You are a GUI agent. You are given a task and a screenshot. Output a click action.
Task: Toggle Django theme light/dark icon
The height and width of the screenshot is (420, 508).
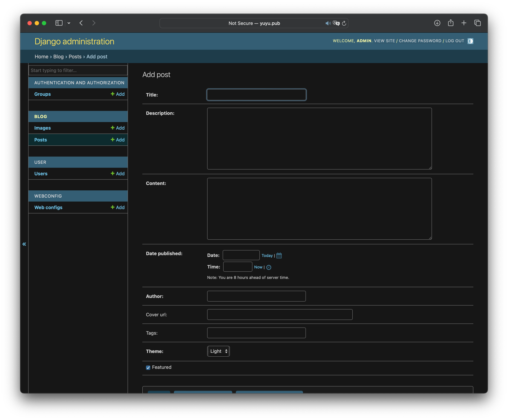470,41
